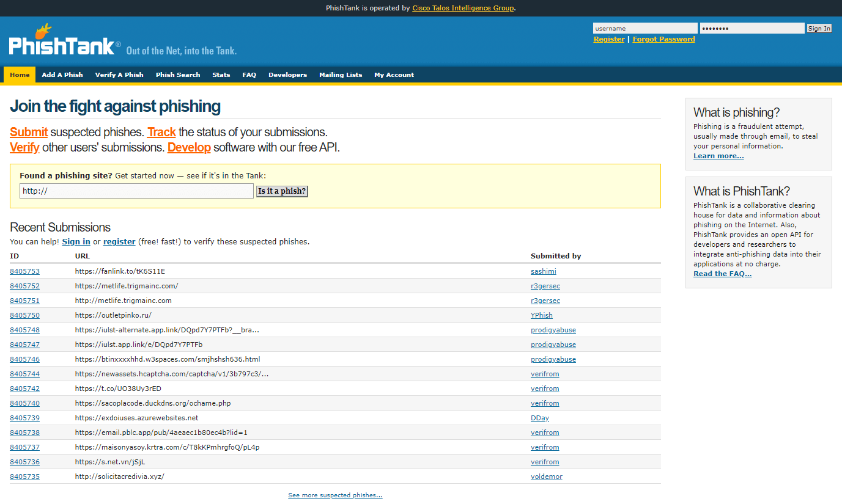Select the 'Submitted by' column header
The width and height of the screenshot is (842, 504).
[x=556, y=256]
